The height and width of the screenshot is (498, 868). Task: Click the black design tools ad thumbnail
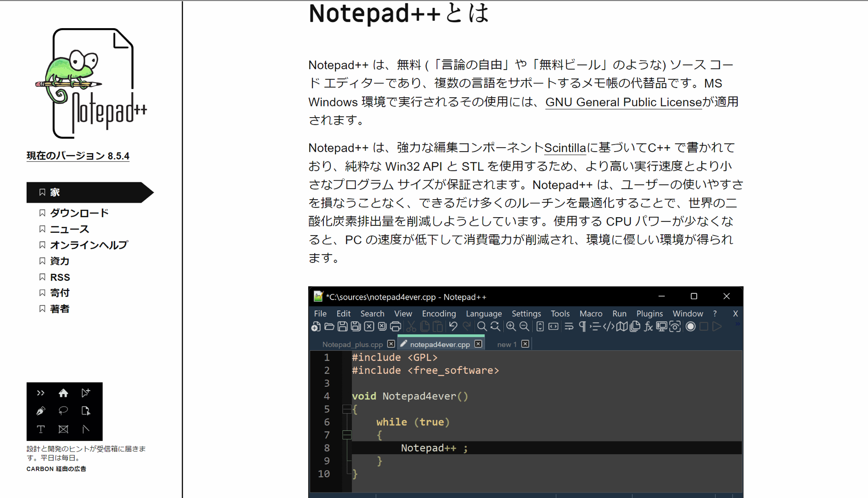point(65,411)
